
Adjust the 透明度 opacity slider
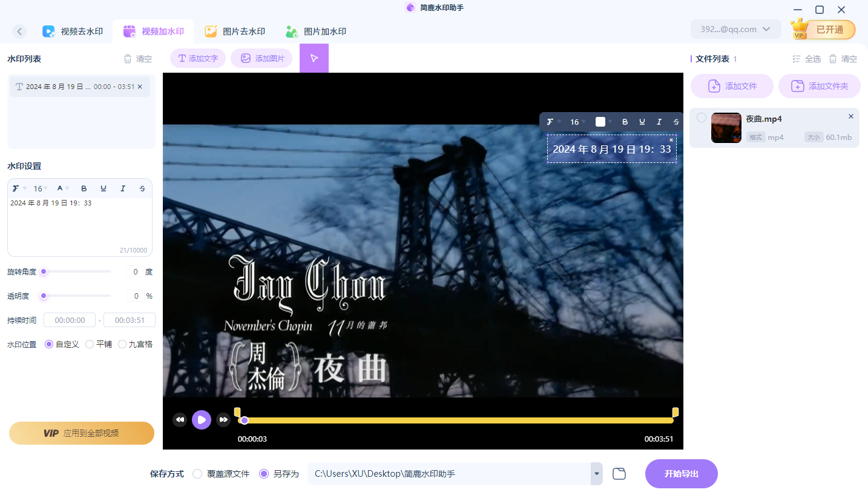(x=43, y=296)
